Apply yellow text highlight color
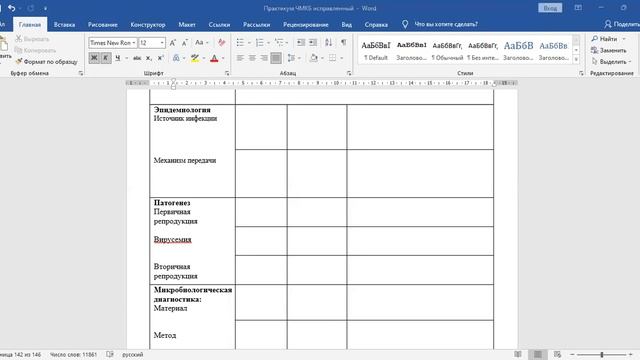This screenshot has width=640, height=360. 195,58
